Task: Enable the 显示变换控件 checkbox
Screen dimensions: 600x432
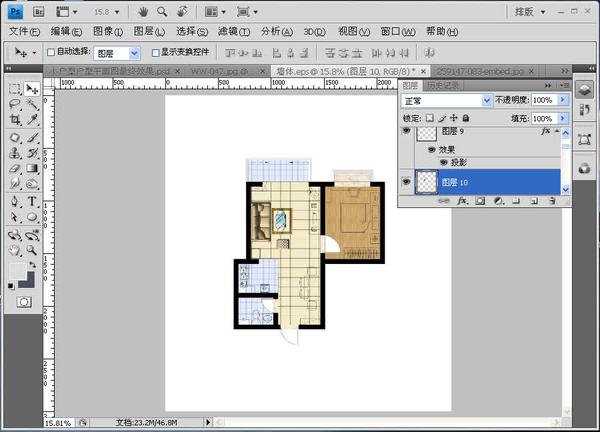Action: click(155, 53)
